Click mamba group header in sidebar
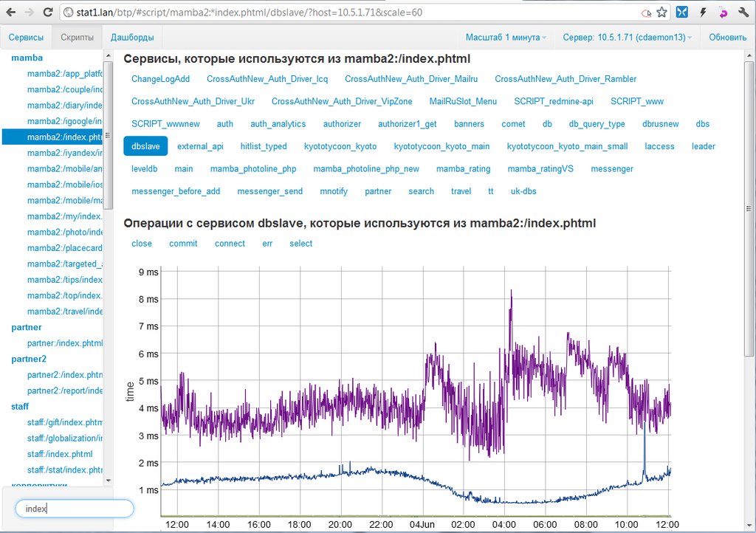The height and width of the screenshot is (533, 756). click(x=27, y=58)
